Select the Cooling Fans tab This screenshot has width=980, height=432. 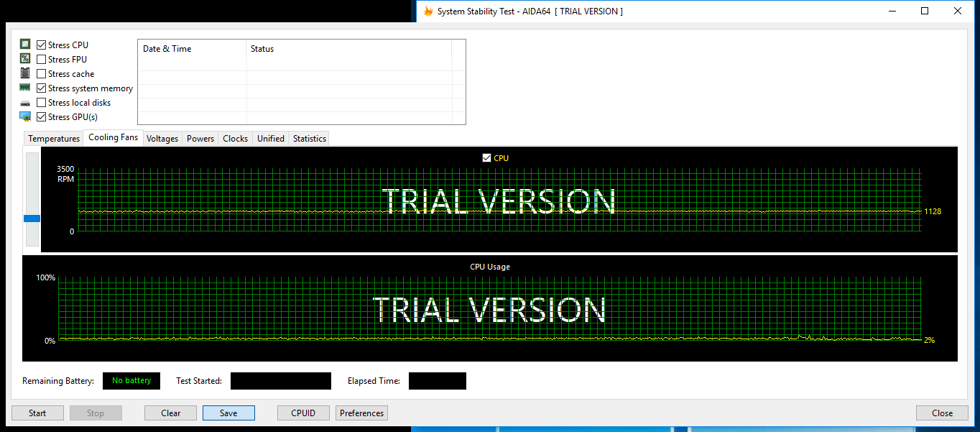point(114,137)
